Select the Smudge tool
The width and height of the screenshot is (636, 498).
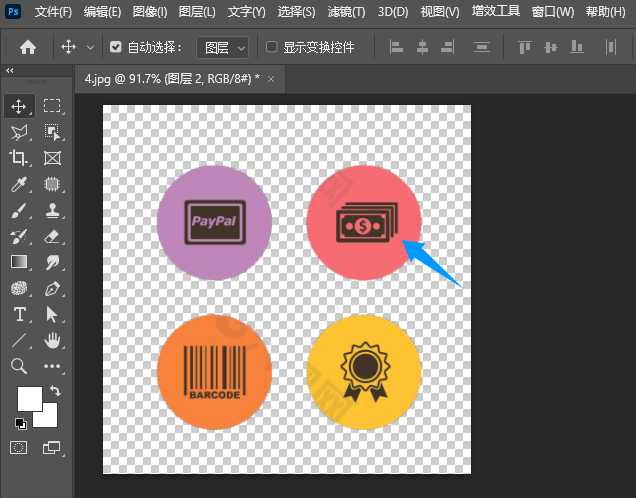52,262
